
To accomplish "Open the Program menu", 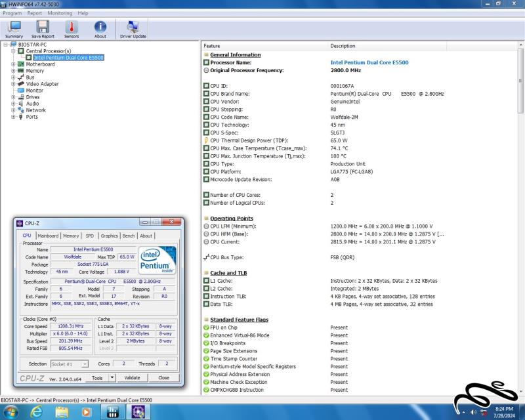I will pyautogui.click(x=12, y=13).
